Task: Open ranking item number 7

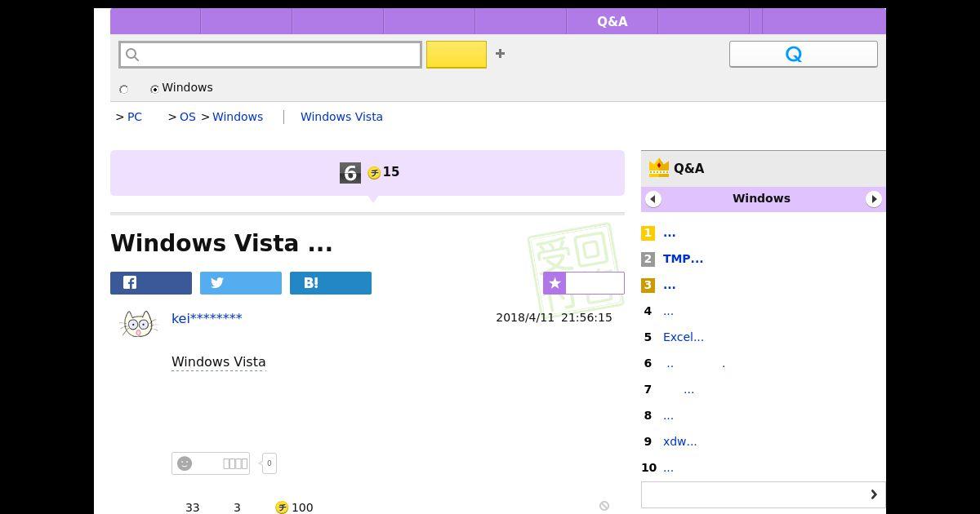Action: (x=688, y=390)
